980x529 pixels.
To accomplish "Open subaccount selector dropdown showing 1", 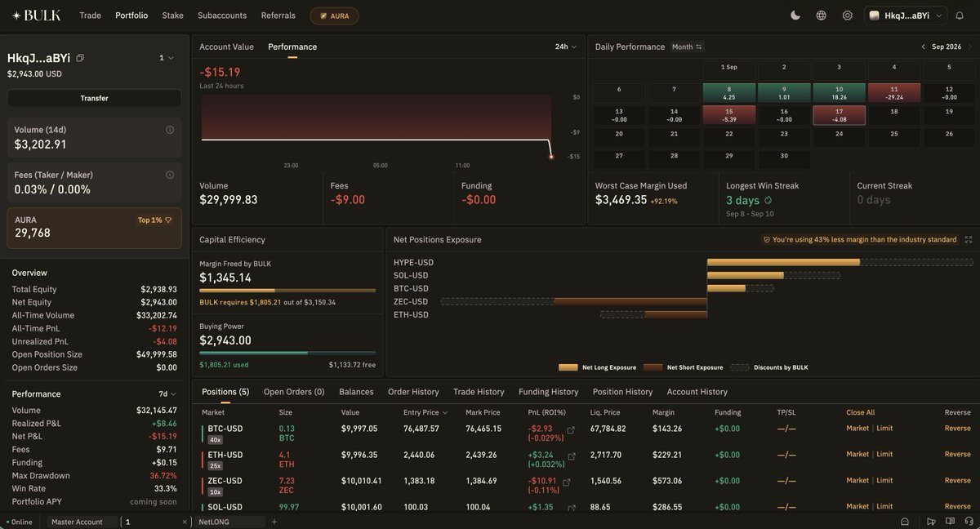I will click(167, 58).
